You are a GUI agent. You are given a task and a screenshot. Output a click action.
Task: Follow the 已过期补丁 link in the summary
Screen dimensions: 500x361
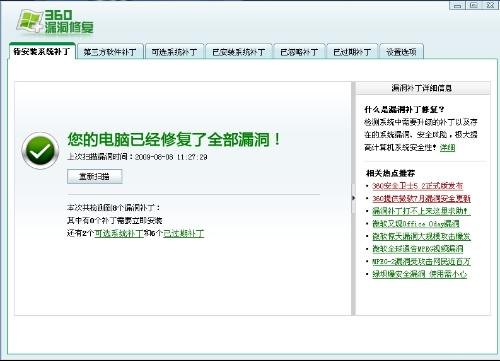184,233
